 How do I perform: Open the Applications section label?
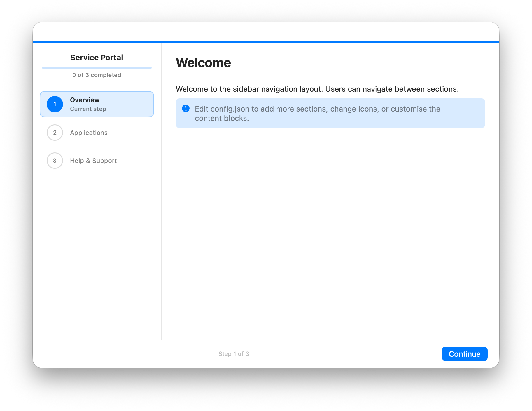tap(89, 133)
